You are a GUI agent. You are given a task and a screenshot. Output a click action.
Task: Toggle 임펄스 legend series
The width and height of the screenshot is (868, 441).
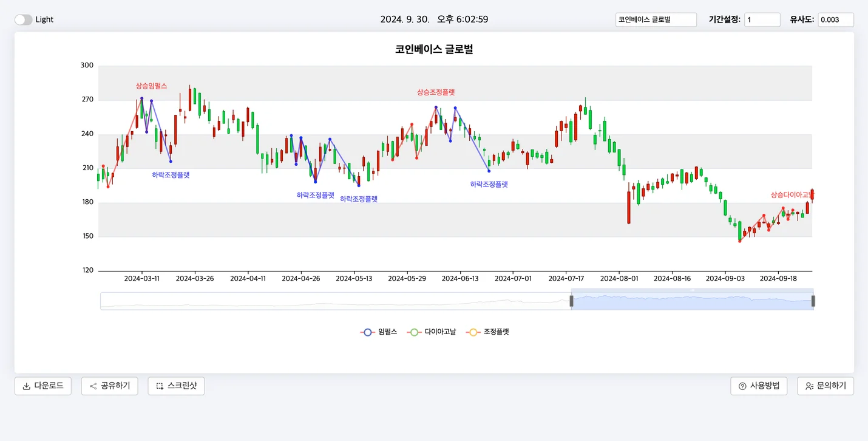coord(379,332)
